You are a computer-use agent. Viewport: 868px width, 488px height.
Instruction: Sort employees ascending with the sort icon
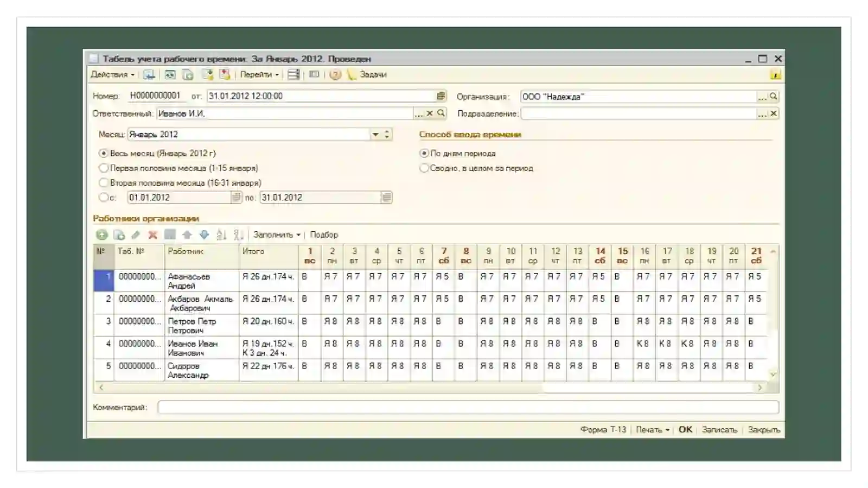(221, 235)
